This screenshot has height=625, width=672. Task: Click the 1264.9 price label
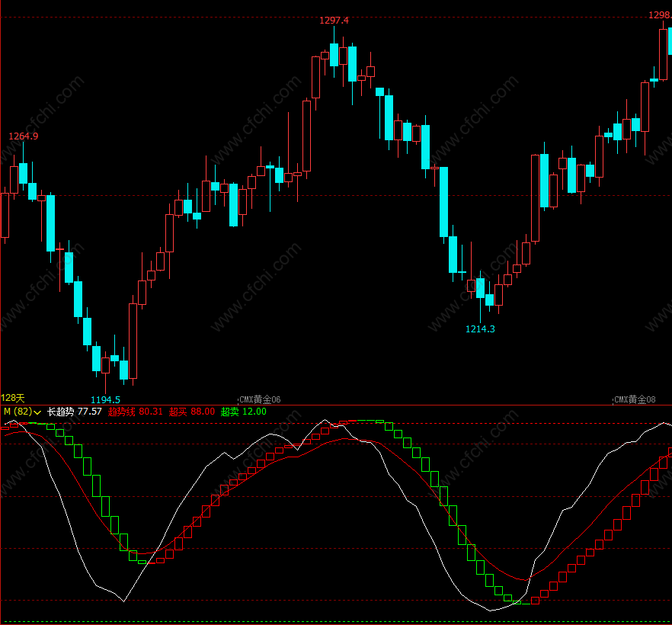24,136
